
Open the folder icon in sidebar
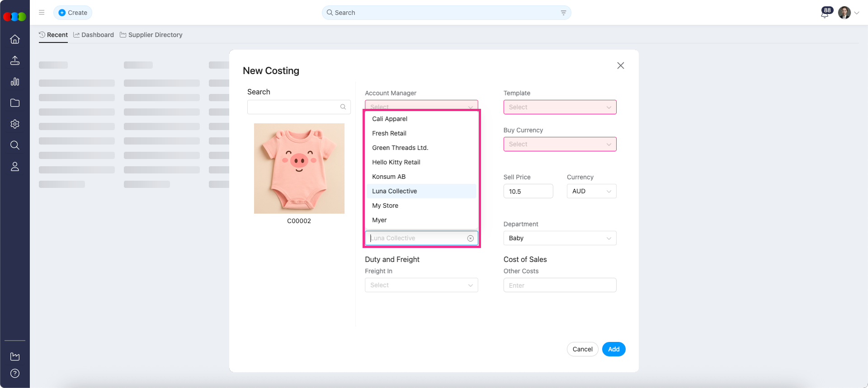click(x=15, y=103)
